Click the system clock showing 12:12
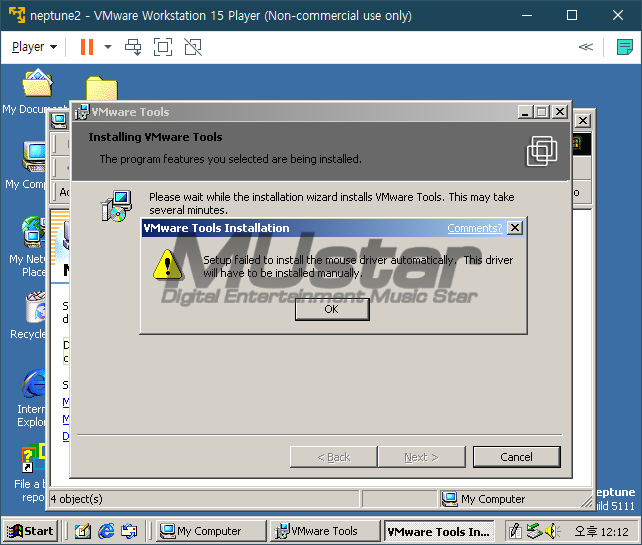Screen dimensions: 642x545 pyautogui.click(x=601, y=531)
